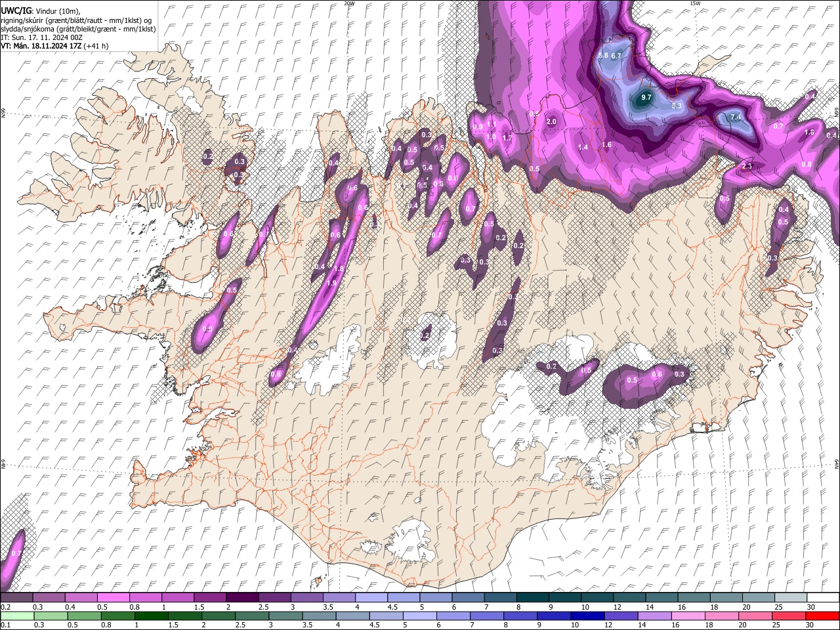Click the dark green swatch after 1 in lower scale

(150, 616)
